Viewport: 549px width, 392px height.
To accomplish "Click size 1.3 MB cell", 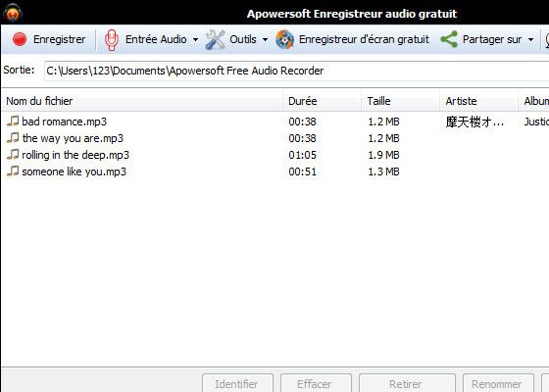I will click(x=383, y=171).
